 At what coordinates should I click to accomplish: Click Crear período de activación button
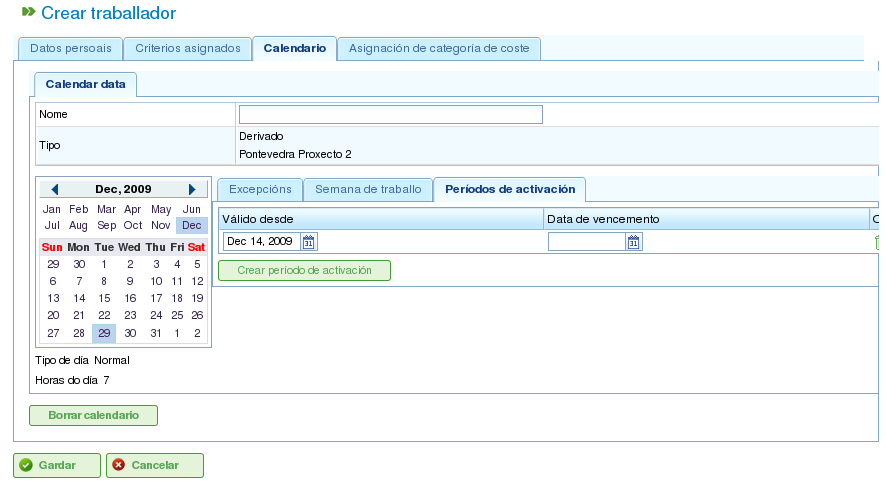(x=304, y=270)
